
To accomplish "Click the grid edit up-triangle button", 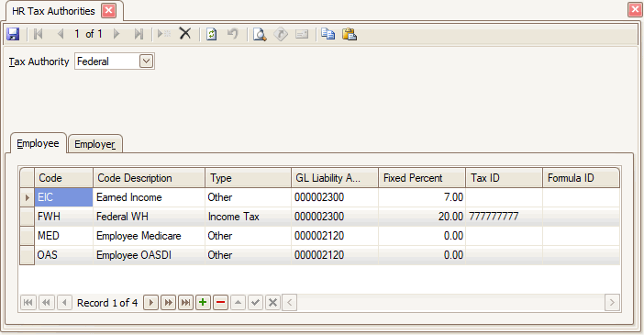I will (238, 303).
